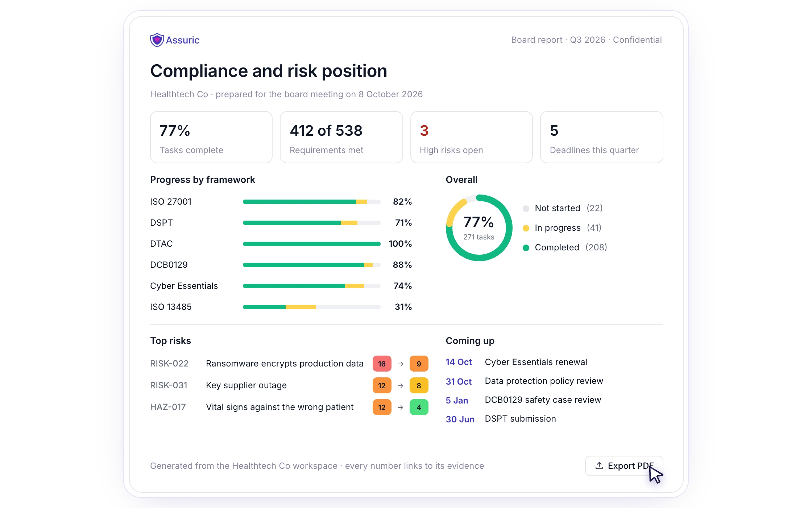
Task: Click the yellow In progress legend dot
Action: 526,228
